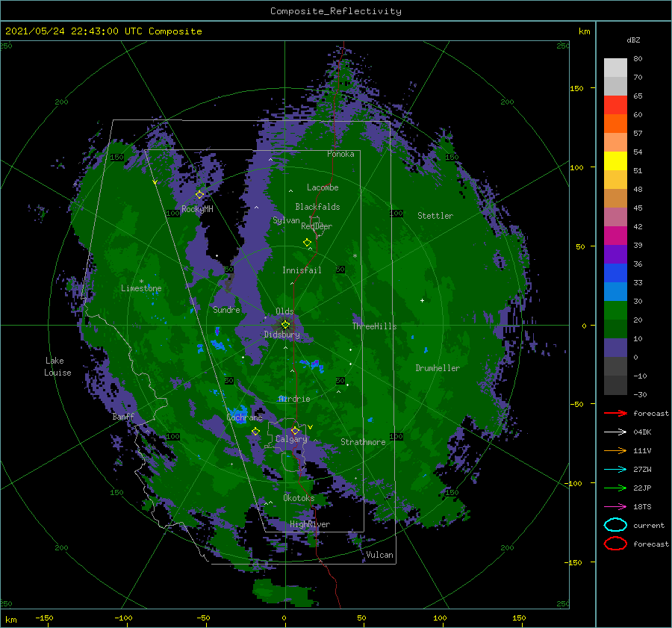
Task: Click the Calgary city label
Action: tap(291, 439)
